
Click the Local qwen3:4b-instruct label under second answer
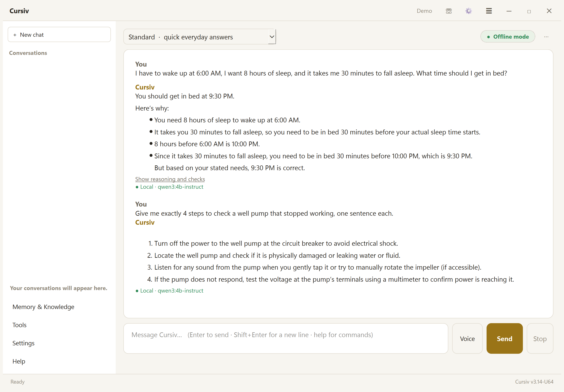click(x=169, y=291)
